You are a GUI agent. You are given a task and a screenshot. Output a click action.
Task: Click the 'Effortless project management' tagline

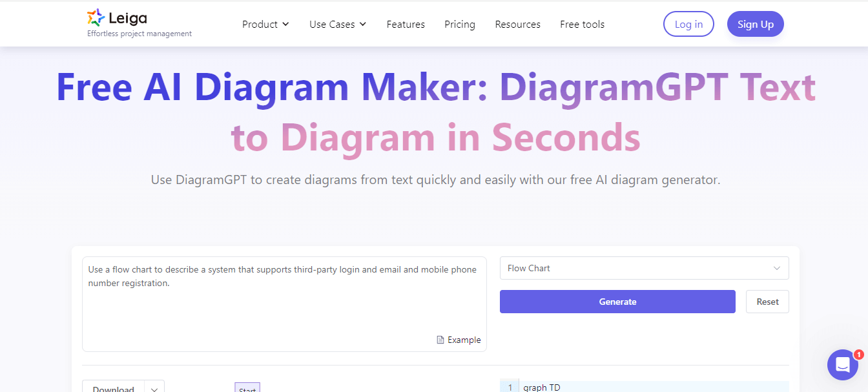[x=139, y=34]
